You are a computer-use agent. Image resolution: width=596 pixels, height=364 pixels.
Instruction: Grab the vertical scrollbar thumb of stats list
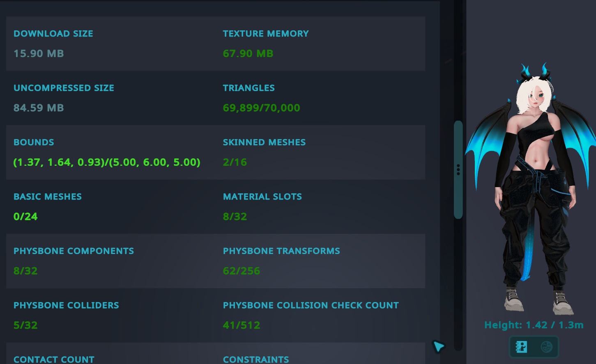pyautogui.click(x=458, y=169)
